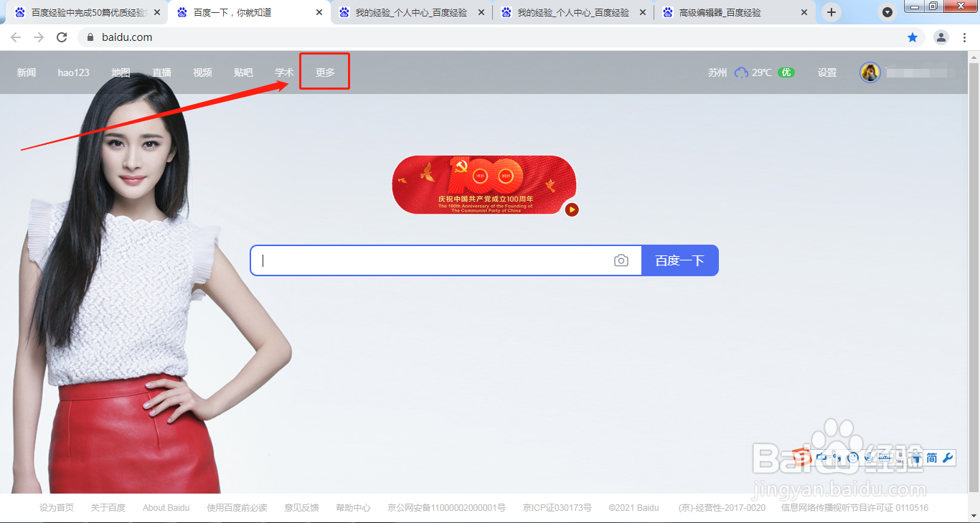Open the About Baidu footer link
Image resolution: width=980 pixels, height=523 pixels.
tap(166, 508)
